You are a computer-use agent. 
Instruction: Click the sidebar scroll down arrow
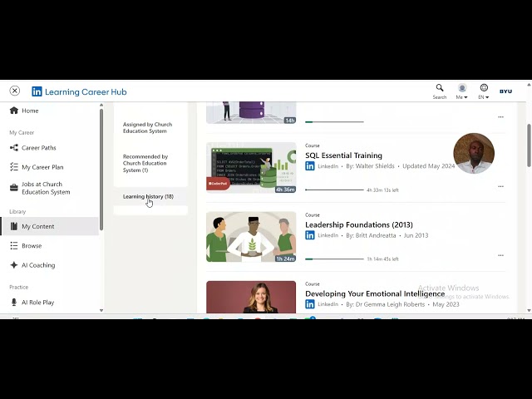tap(101, 310)
